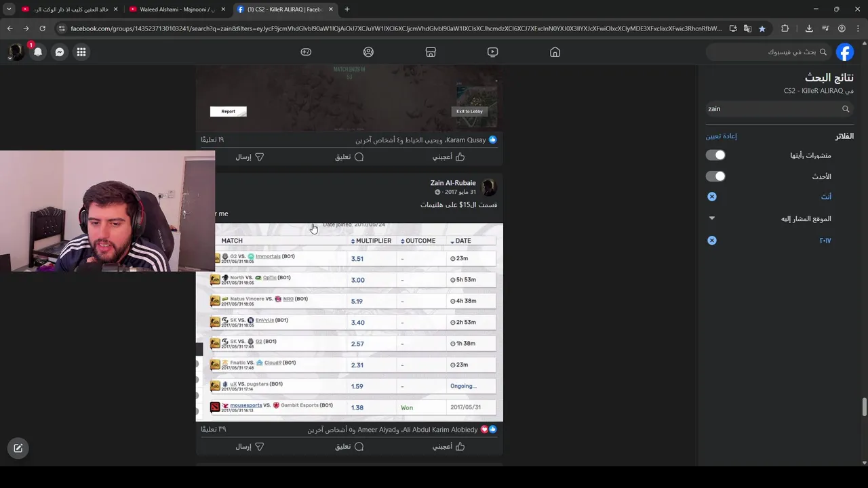The width and height of the screenshot is (868, 488).
Task: Click the Facebook search box
Action: (770, 52)
